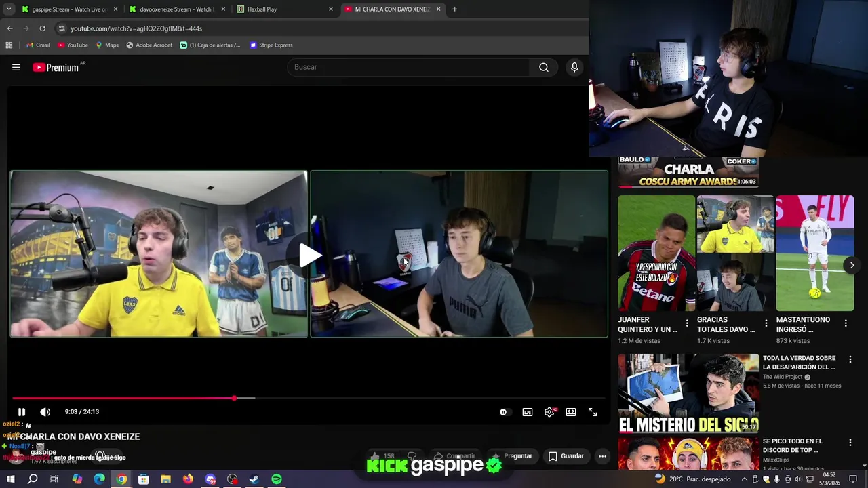Reload the page with the refresh icon
The height and width of the screenshot is (488, 868).
click(x=42, y=28)
